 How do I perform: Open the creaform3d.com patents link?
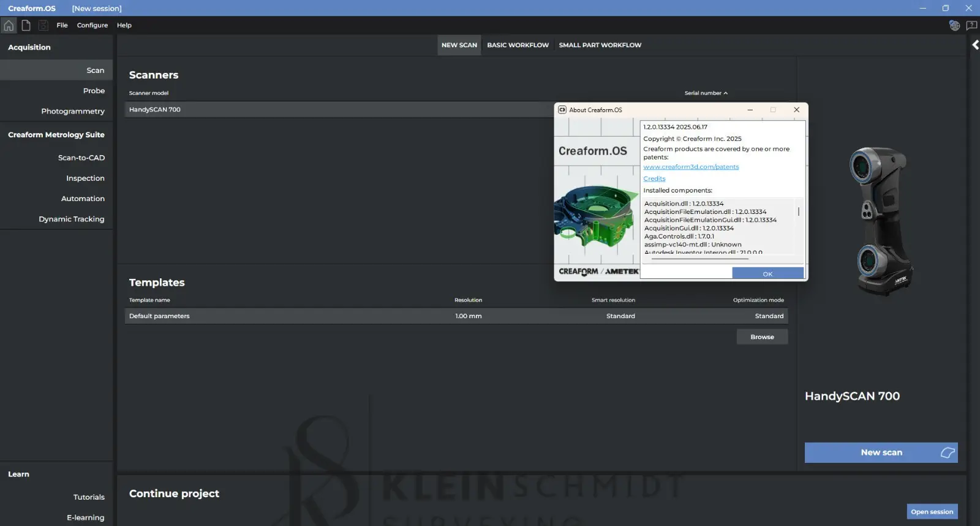(691, 167)
